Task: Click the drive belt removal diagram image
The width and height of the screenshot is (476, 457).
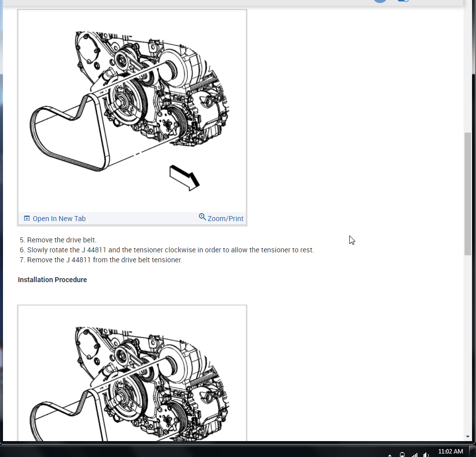Action: point(132,111)
